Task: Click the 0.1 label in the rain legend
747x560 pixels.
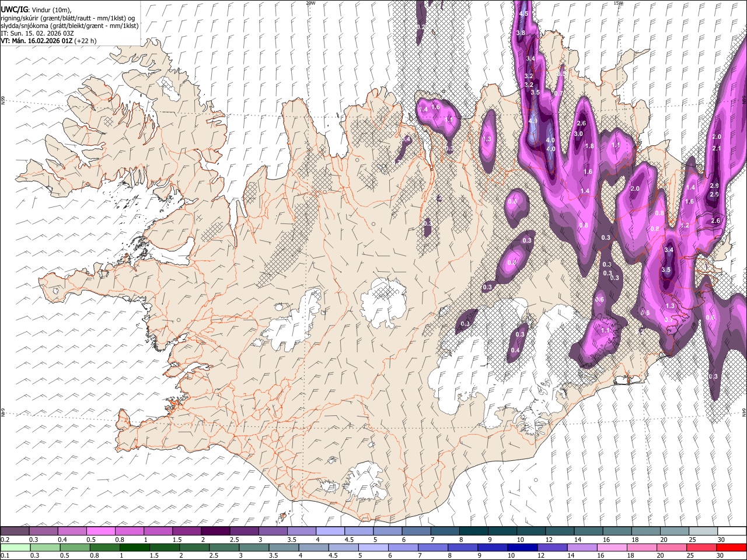Action: coord(4,556)
